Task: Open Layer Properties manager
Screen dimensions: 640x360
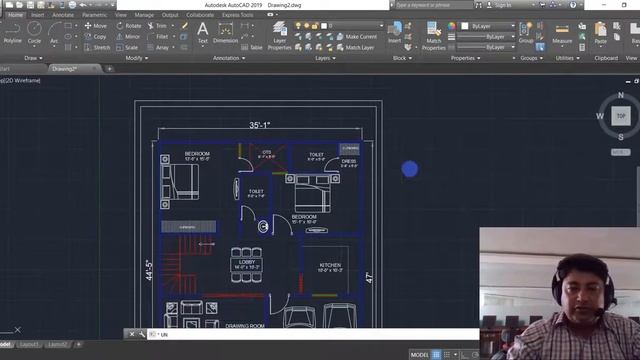Action: point(280,36)
